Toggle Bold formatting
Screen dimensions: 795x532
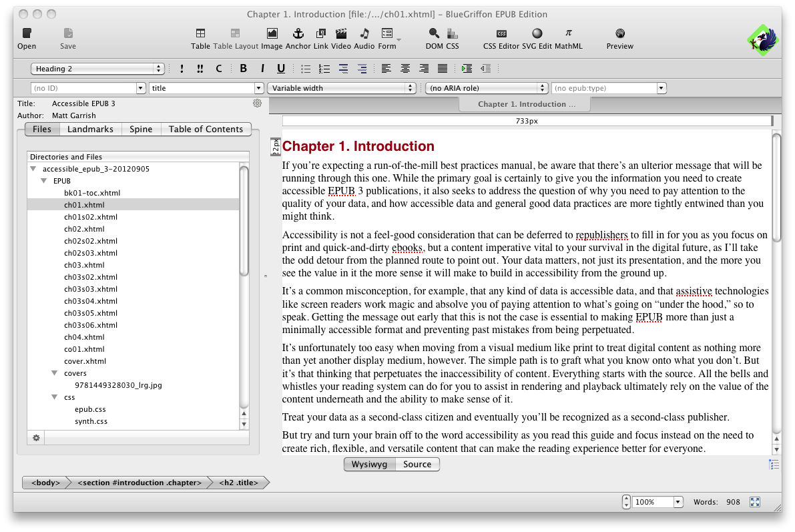click(x=244, y=69)
